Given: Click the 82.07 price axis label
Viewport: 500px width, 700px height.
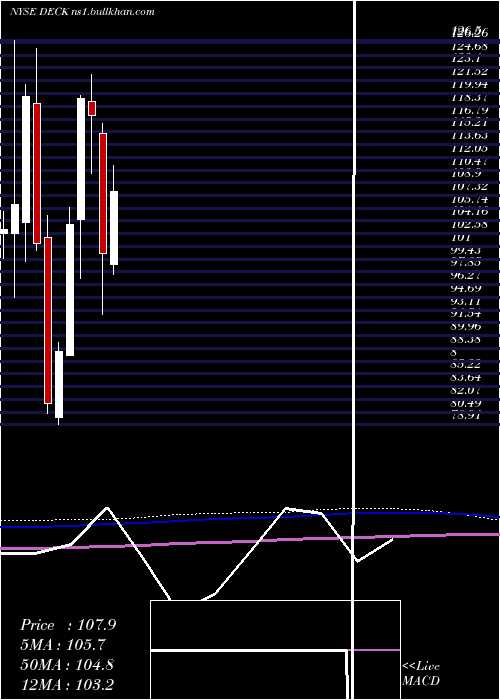Looking at the screenshot, I should [x=467, y=391].
